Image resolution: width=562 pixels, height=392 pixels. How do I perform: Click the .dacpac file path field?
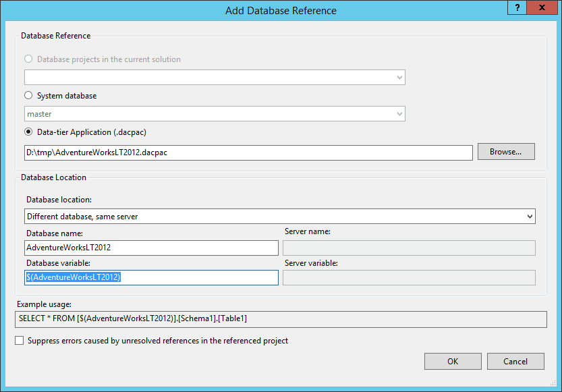pyautogui.click(x=248, y=152)
